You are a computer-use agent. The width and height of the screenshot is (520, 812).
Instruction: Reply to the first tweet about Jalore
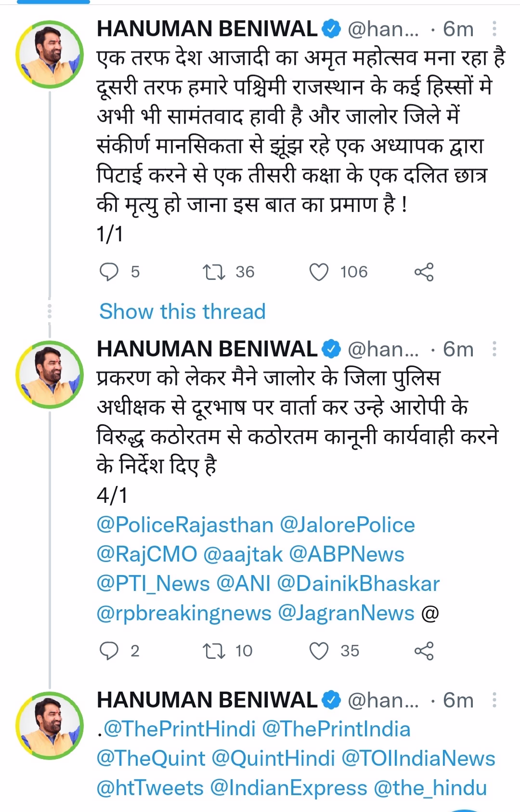tap(109, 272)
